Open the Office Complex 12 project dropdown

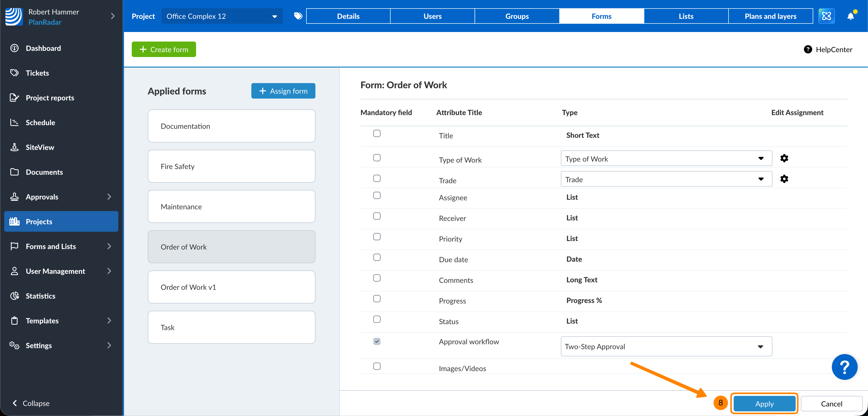click(222, 16)
